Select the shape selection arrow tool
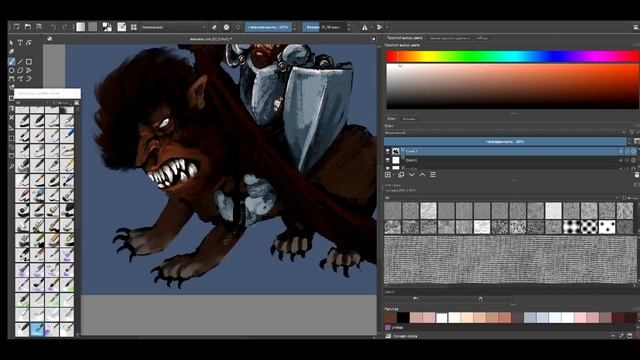Image resolution: width=640 pixels, height=360 pixels. point(11,42)
